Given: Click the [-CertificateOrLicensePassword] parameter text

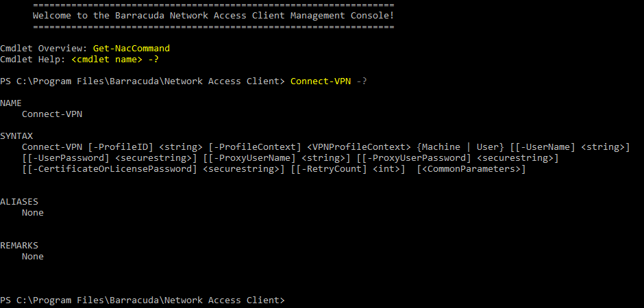Looking at the screenshot, I should (x=112, y=169).
